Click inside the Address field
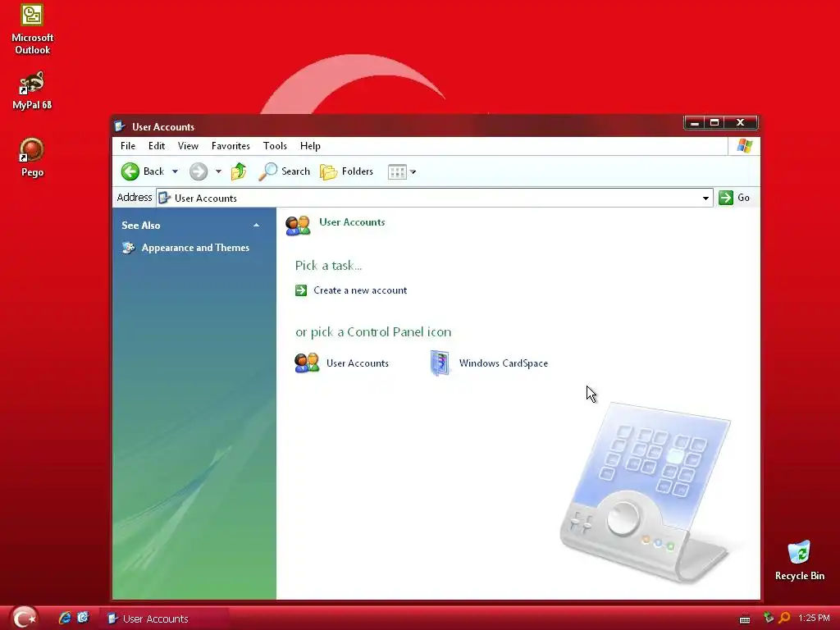Viewport: 840px width, 630px height. (x=434, y=199)
